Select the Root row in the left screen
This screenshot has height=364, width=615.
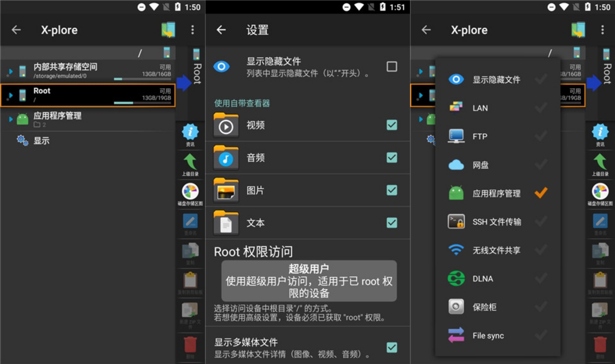click(x=88, y=95)
